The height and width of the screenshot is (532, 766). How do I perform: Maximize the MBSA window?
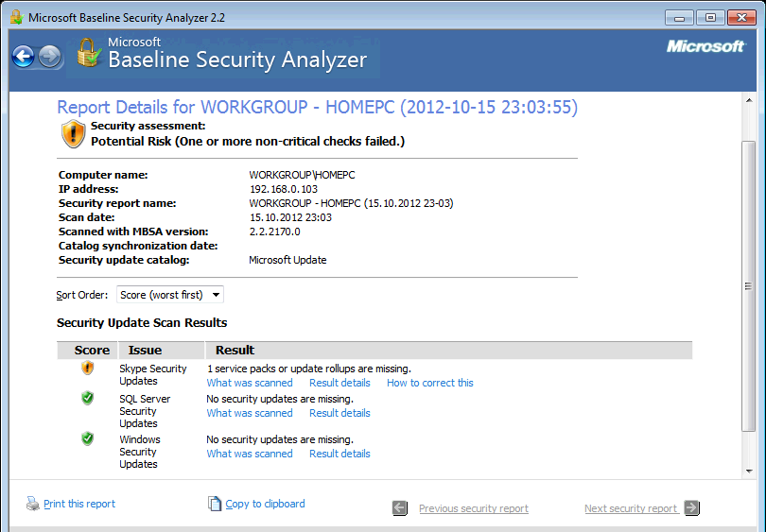pyautogui.click(x=710, y=18)
